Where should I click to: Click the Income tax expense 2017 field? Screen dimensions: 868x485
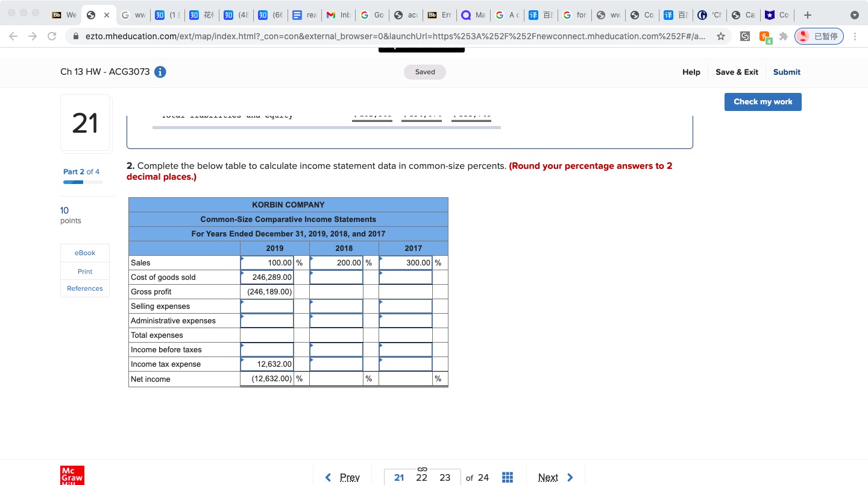pyautogui.click(x=406, y=364)
